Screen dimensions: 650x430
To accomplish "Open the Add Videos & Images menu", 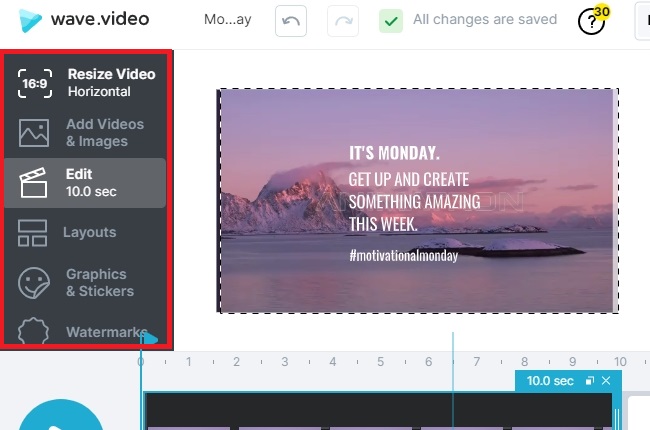I will click(86, 133).
